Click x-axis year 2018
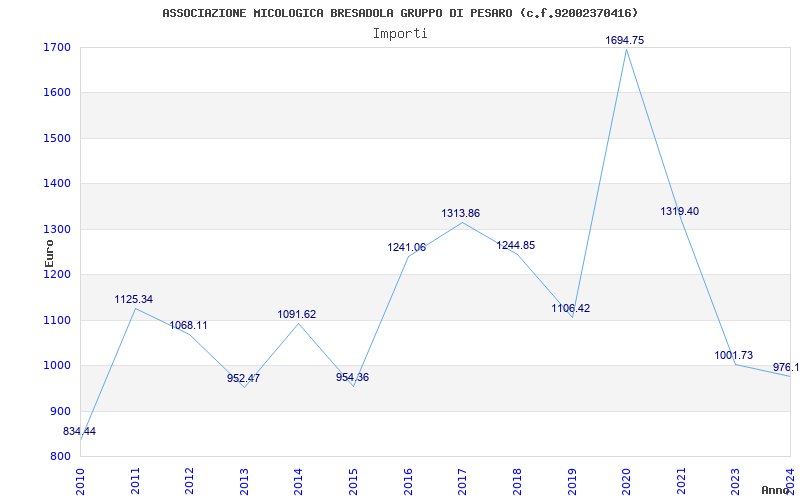 (517, 482)
